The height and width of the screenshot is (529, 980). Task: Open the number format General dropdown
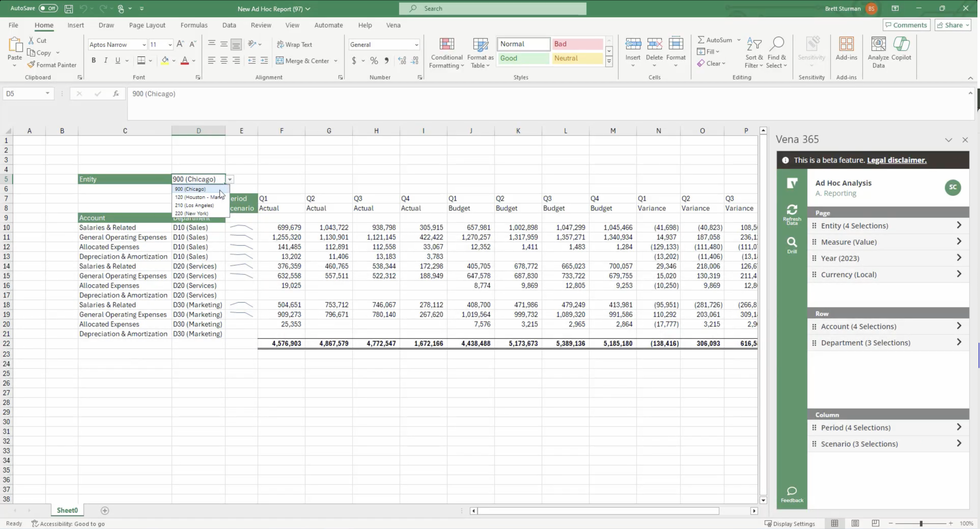416,45
